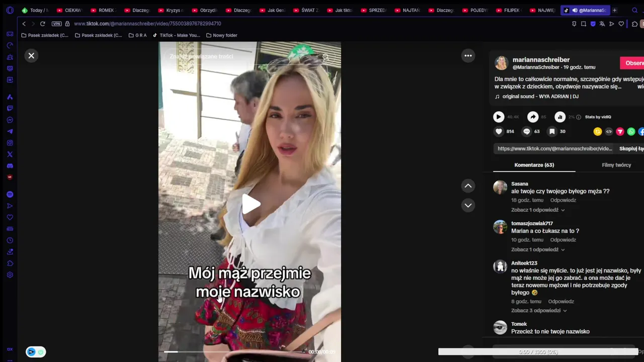Expand 3 replies under Aniteek123's comment

(539, 311)
